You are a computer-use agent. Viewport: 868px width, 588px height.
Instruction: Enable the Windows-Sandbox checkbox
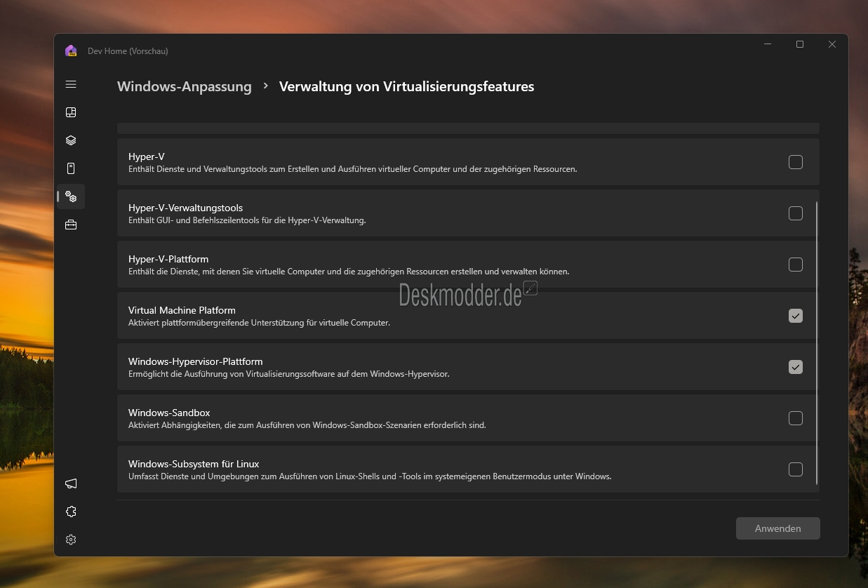796,418
